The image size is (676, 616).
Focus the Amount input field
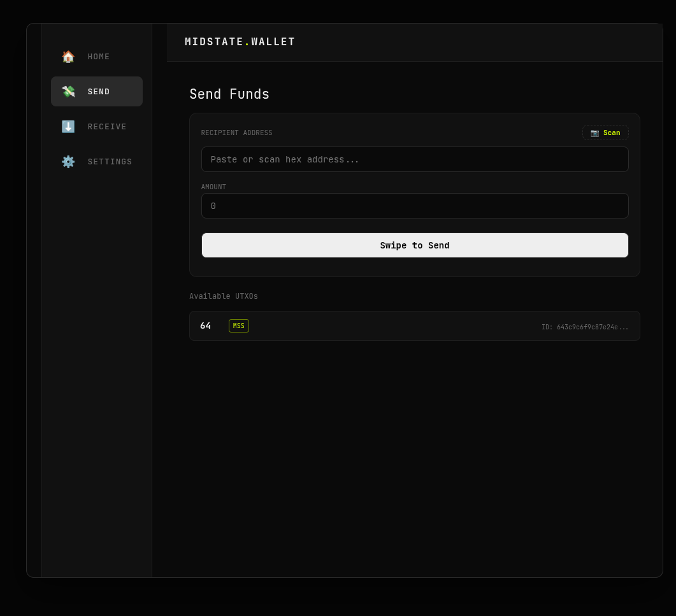pyautogui.click(x=415, y=206)
